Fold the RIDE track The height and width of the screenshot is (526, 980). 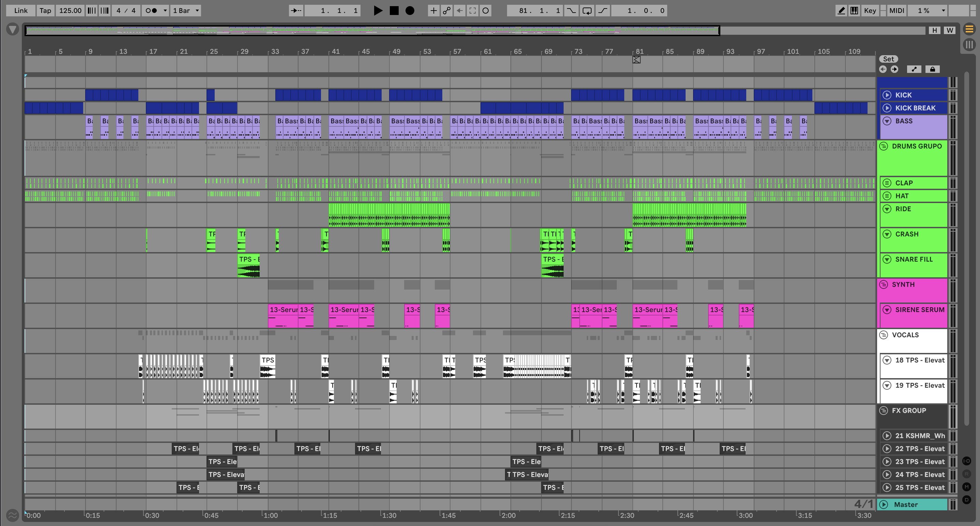[887, 209]
